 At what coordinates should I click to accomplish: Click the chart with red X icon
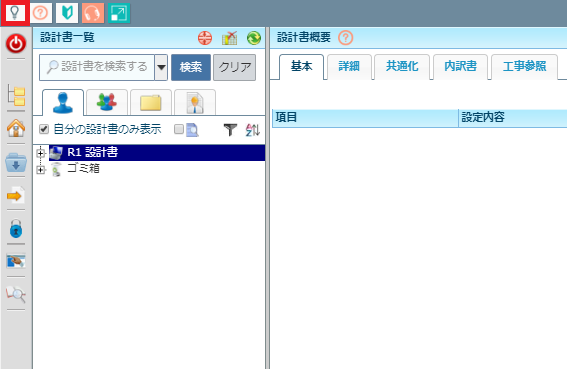(230, 38)
